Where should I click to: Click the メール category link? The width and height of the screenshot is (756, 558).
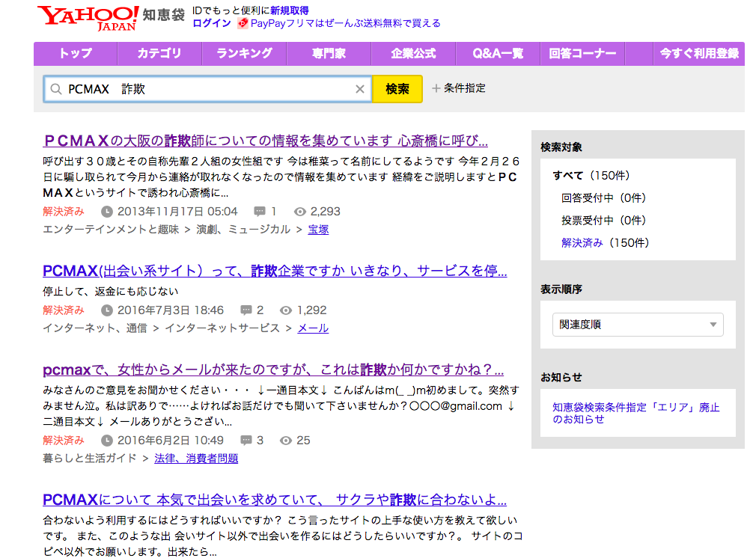pyautogui.click(x=313, y=328)
